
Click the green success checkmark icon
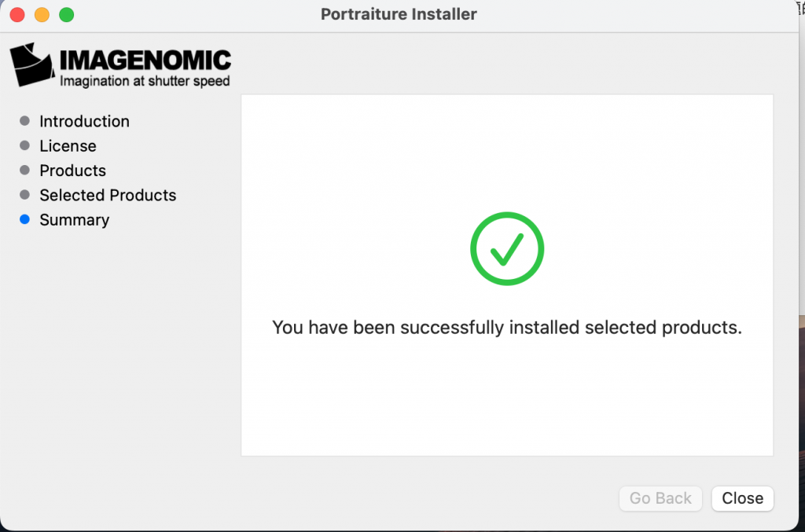click(506, 248)
